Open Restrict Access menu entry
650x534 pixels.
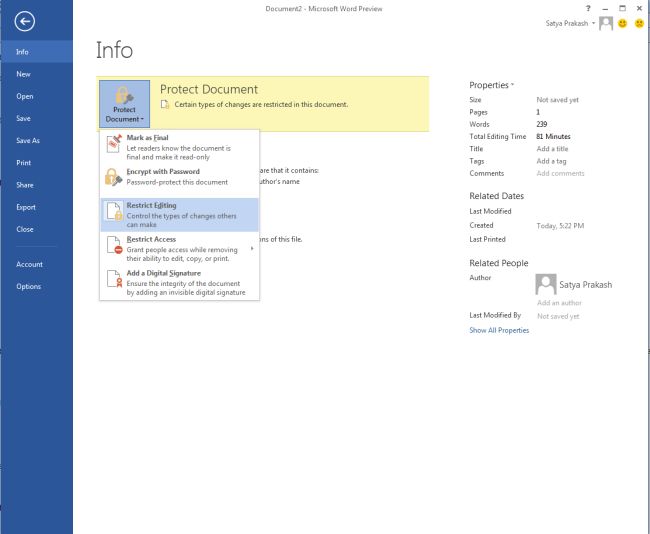point(179,249)
